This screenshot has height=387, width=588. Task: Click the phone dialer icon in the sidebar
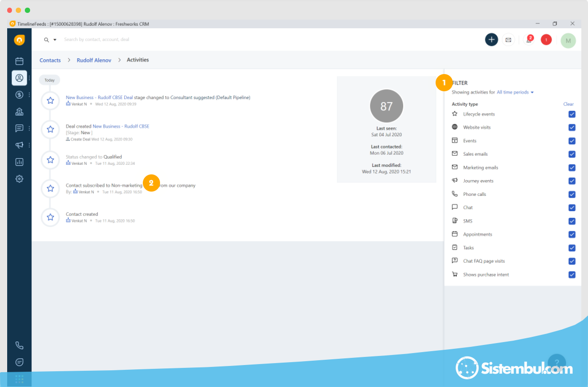point(19,345)
